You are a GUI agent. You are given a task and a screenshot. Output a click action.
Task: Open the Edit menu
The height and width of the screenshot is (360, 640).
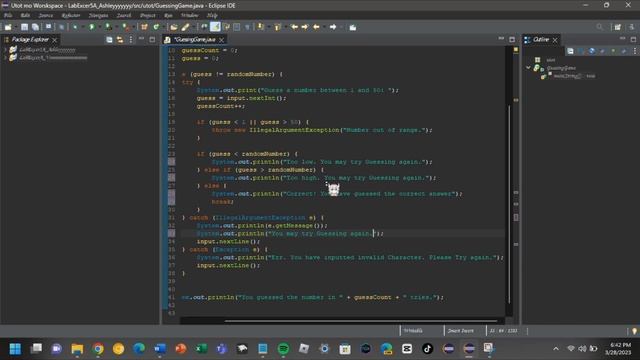tap(25, 16)
